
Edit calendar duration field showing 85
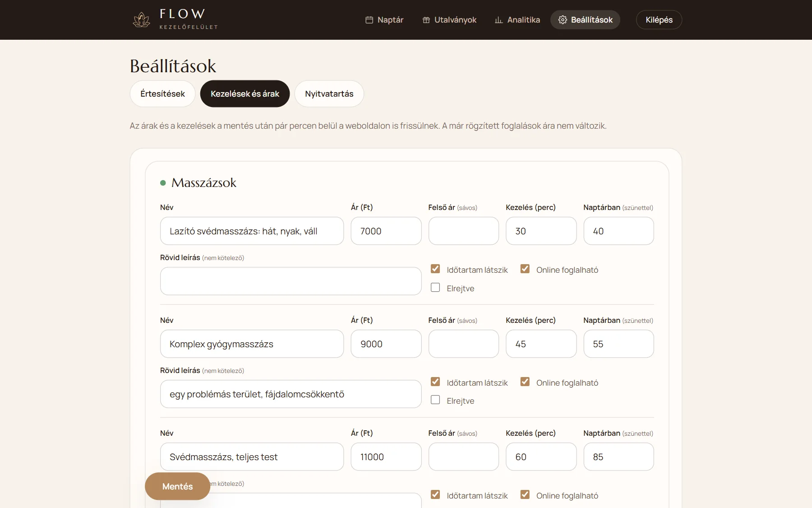618,457
